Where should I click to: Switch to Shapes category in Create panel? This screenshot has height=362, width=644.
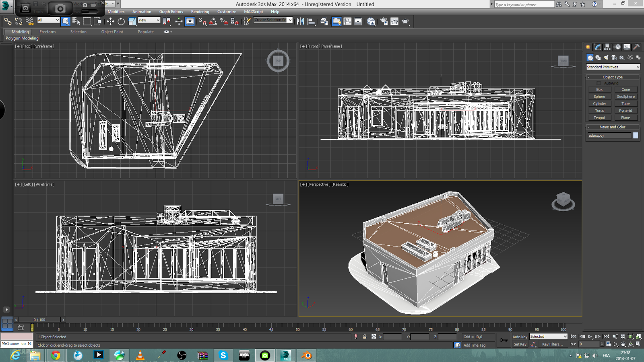[598, 58]
